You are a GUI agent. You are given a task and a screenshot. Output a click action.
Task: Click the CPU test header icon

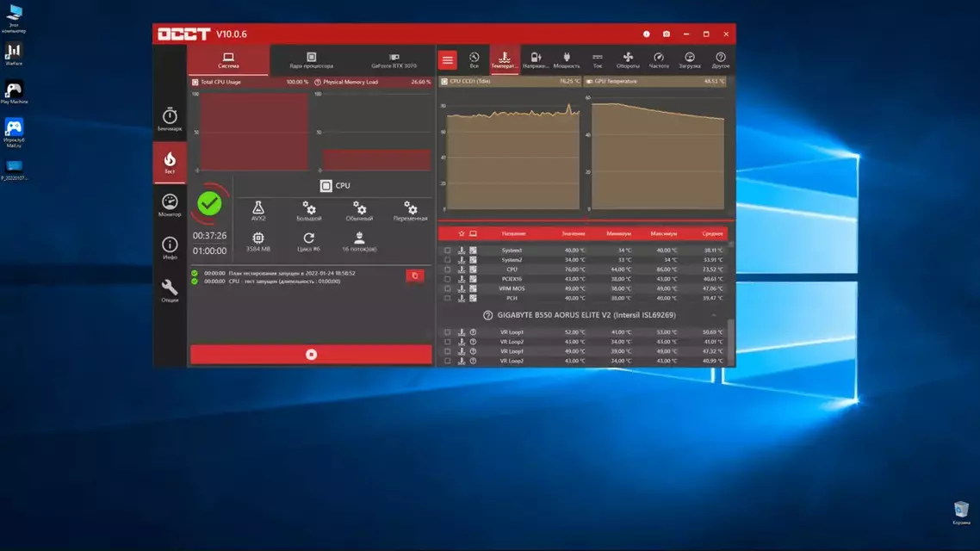click(326, 186)
